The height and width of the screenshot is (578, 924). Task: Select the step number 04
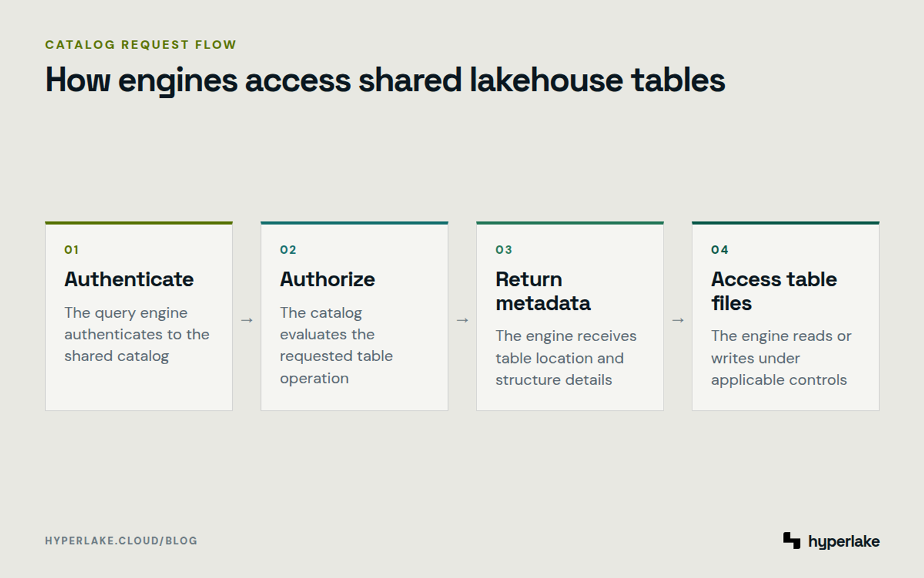720,250
